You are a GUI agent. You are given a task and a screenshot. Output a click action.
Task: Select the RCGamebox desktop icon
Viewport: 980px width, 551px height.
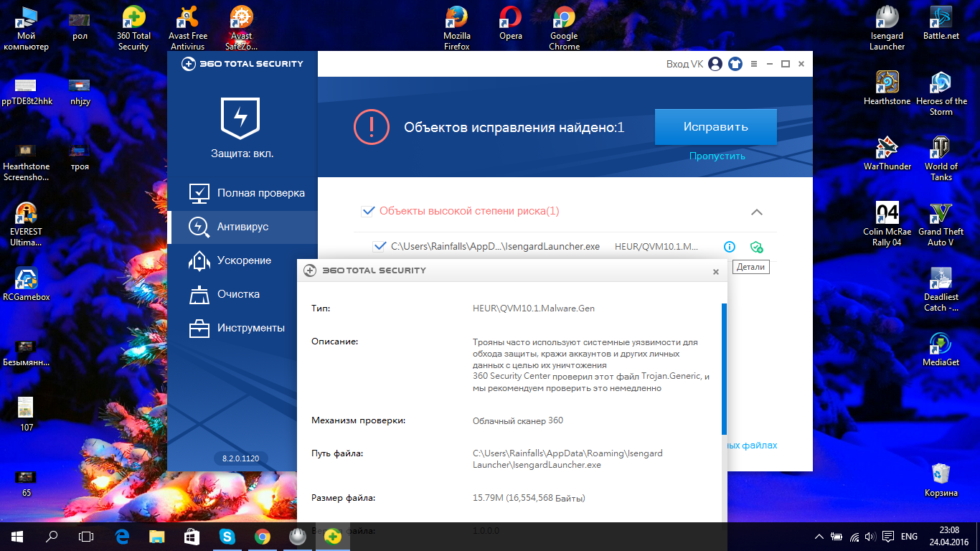pyautogui.click(x=27, y=284)
